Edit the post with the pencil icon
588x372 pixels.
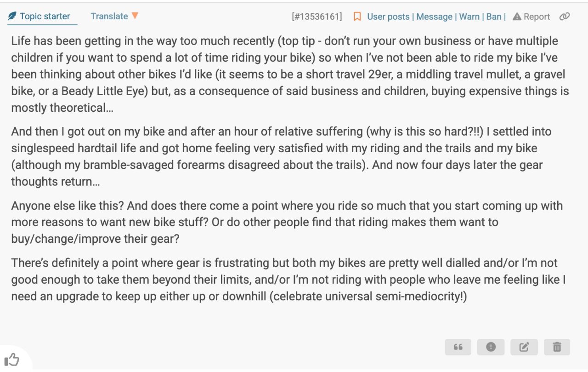(524, 347)
